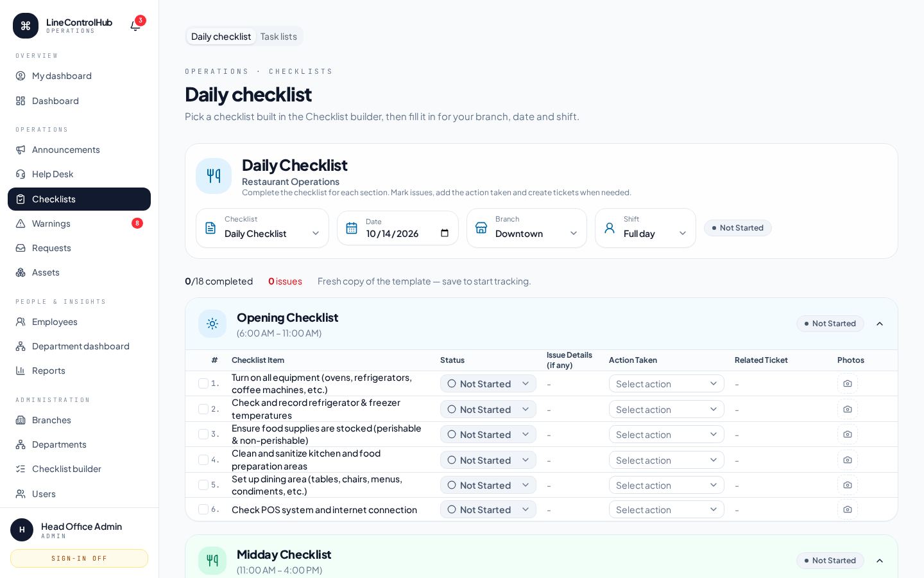Add photo for set up dining area item
The width and height of the screenshot is (924, 578).
click(848, 485)
